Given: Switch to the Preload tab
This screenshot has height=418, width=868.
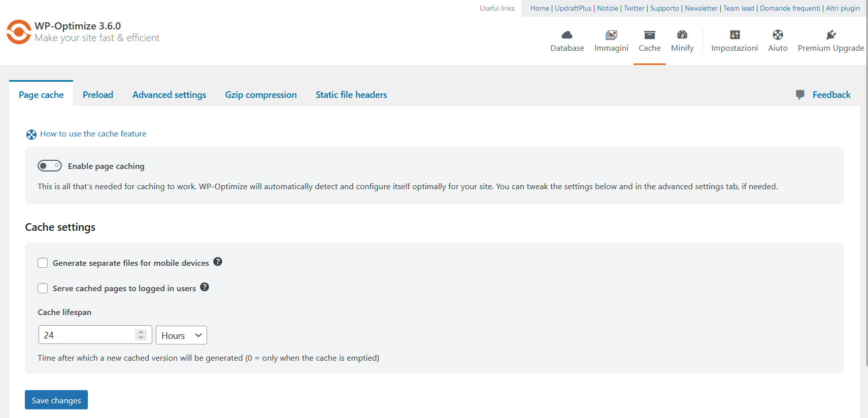Looking at the screenshot, I should coord(97,94).
